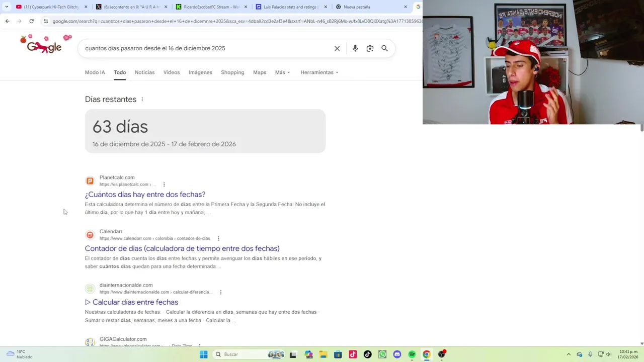The width and height of the screenshot is (644, 362).
Task: Switch to Videos results tab
Action: pyautogui.click(x=172, y=72)
